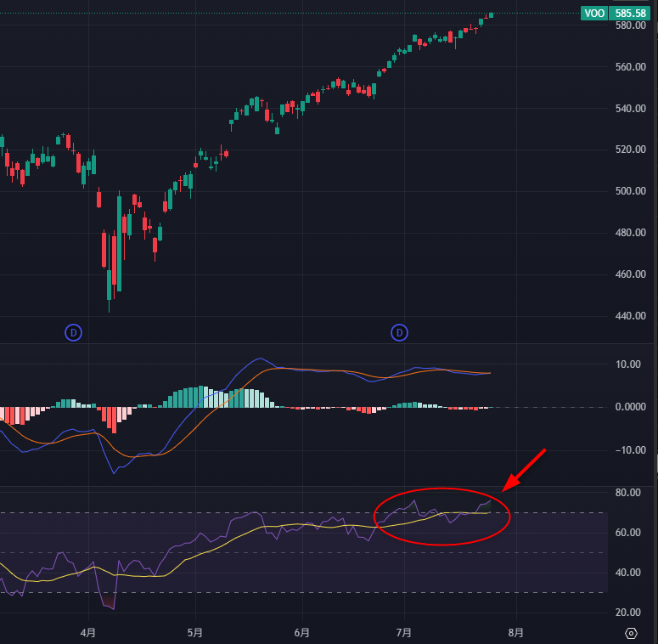
Task: Click the RSI 80.00 axis label
Action: tap(627, 493)
